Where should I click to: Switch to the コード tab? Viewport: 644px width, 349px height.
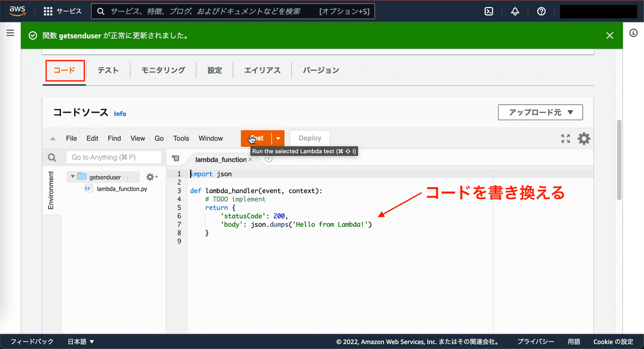pyautogui.click(x=64, y=70)
